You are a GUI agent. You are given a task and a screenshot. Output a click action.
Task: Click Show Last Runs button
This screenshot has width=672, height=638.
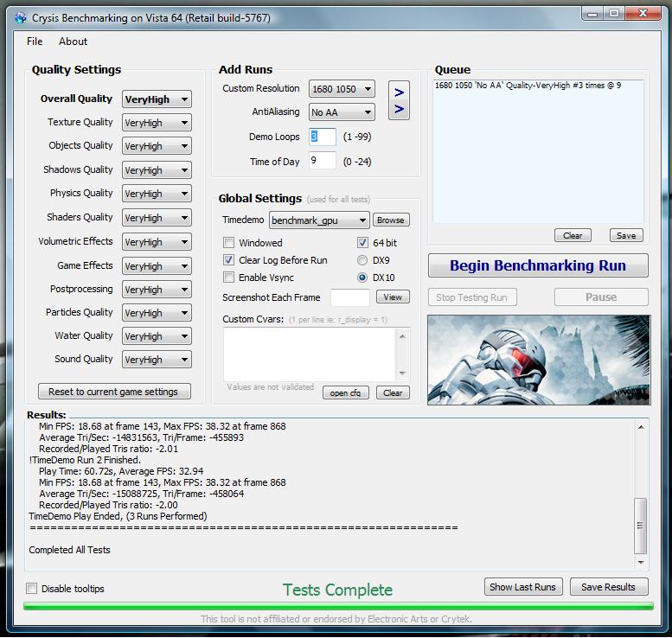pyautogui.click(x=522, y=587)
